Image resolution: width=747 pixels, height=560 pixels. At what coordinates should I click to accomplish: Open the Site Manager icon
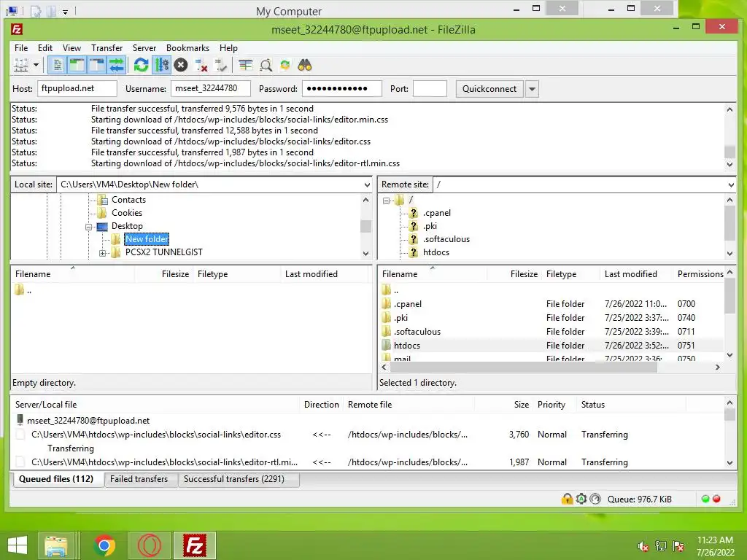pyautogui.click(x=21, y=65)
